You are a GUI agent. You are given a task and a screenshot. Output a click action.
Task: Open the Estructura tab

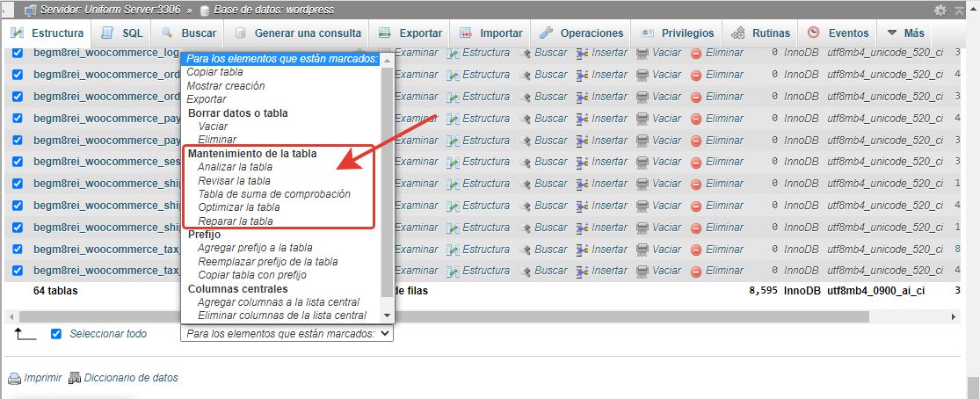click(48, 33)
